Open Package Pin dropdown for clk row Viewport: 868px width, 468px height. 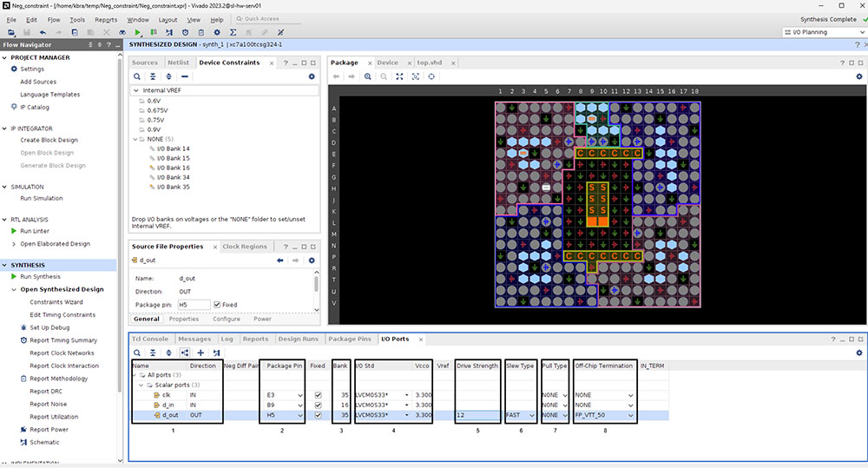point(300,395)
